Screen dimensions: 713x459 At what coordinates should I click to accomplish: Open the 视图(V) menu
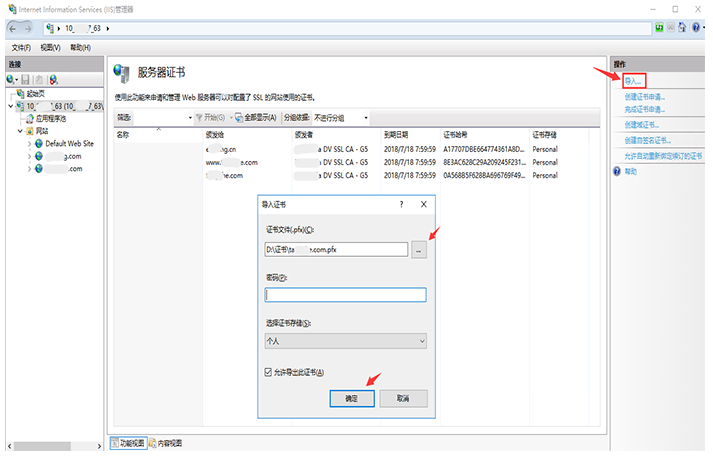pos(50,47)
